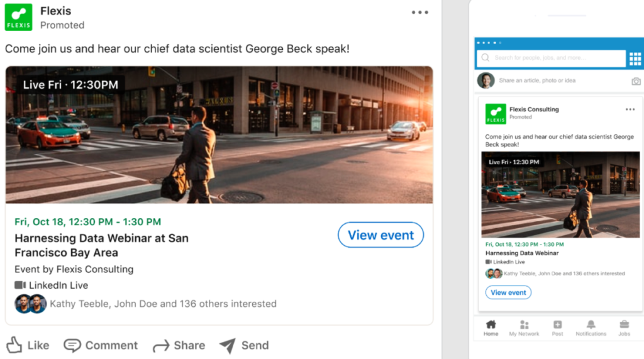
Task: Tap the camera icon in mobile share box
Action: pos(636,81)
